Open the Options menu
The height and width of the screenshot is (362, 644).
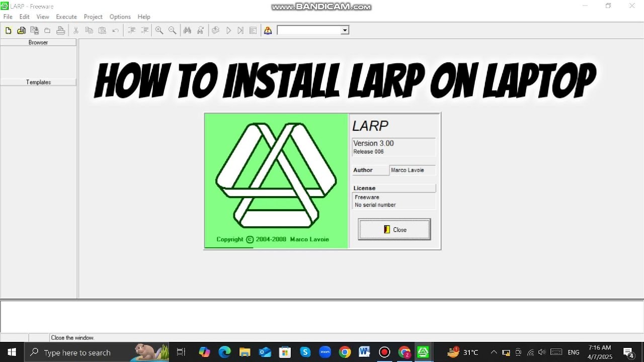point(120,17)
